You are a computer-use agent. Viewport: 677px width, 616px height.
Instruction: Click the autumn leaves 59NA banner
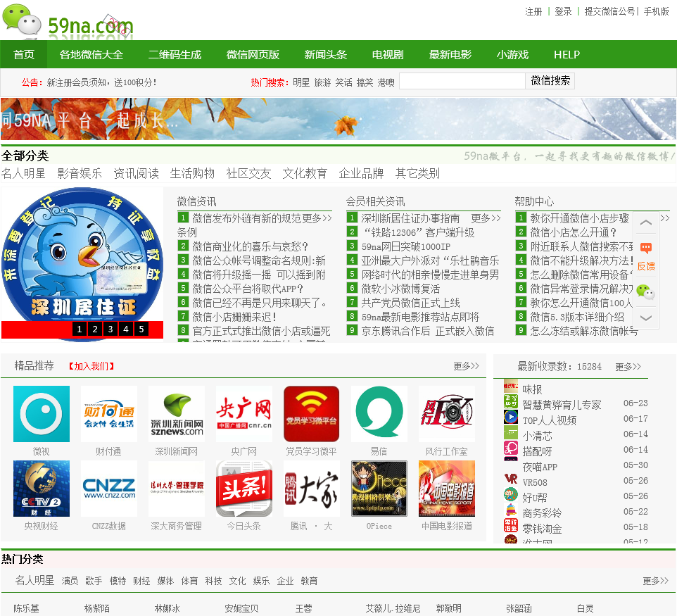[x=338, y=119]
